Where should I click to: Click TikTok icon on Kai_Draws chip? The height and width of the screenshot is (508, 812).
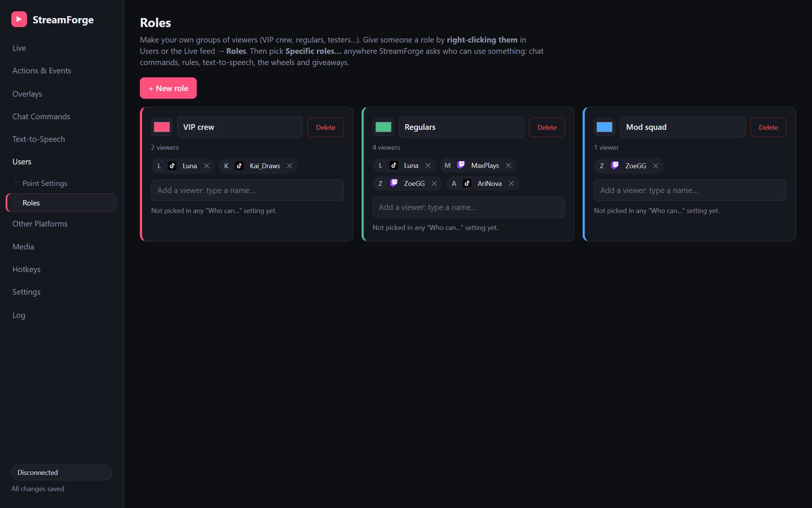[x=239, y=166]
